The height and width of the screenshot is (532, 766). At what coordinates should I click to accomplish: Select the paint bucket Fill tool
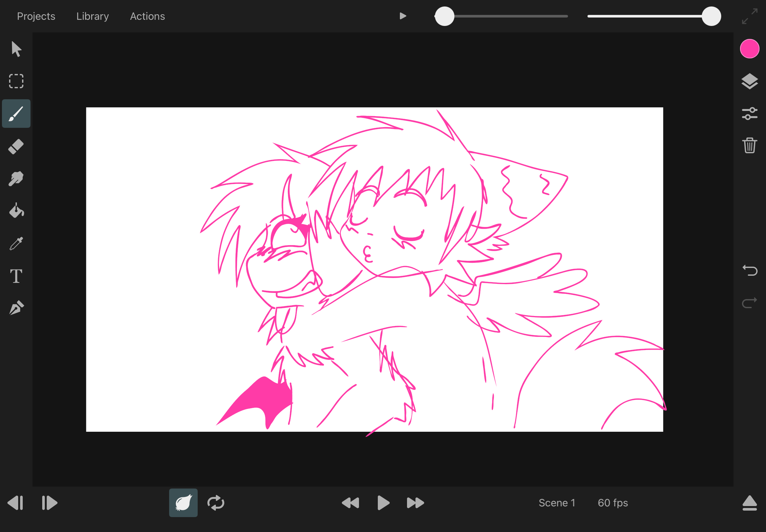[16, 211]
